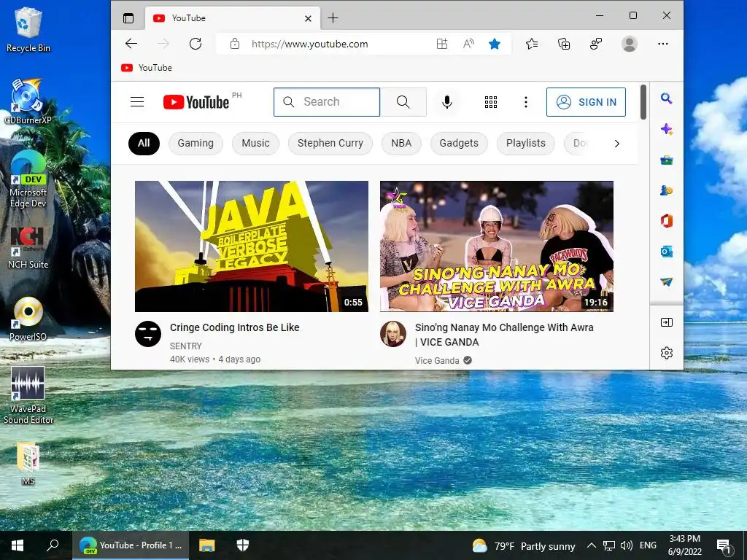Open the sidebar Tools briefcase icon
This screenshot has width=747, height=560.
pyautogui.click(x=667, y=160)
